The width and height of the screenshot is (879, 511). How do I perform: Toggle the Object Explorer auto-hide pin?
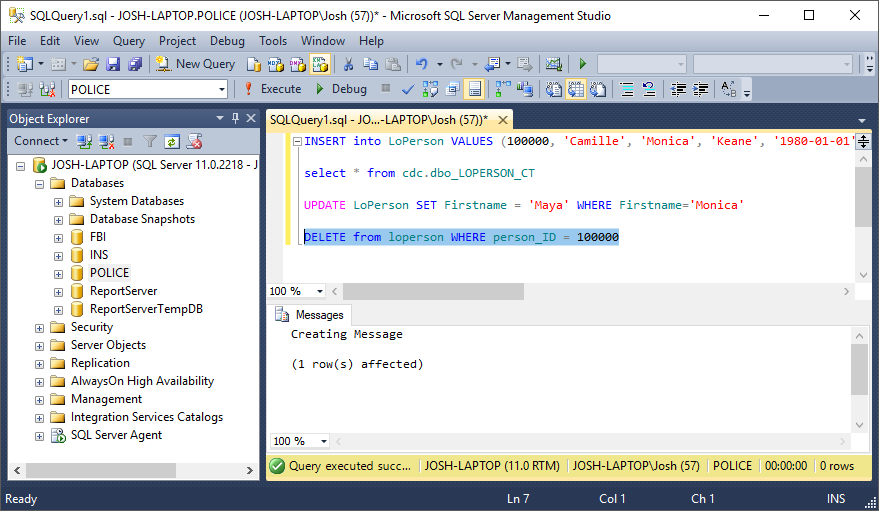coord(235,118)
